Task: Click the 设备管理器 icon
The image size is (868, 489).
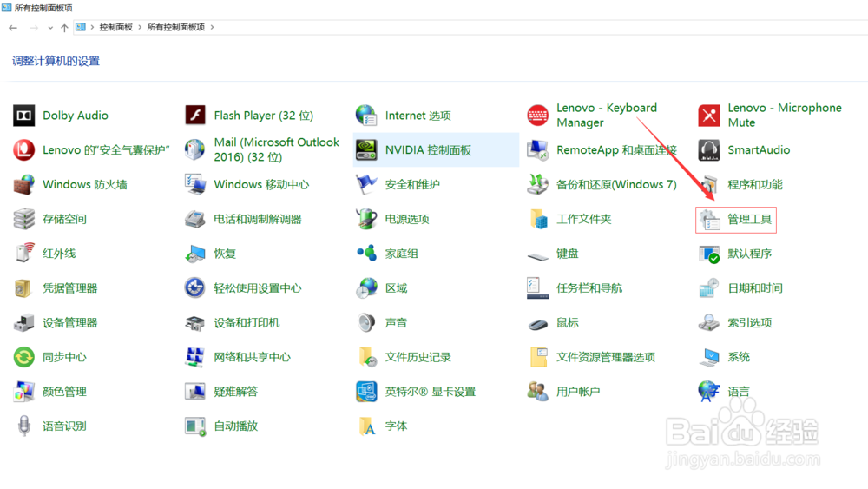Action: (23, 323)
